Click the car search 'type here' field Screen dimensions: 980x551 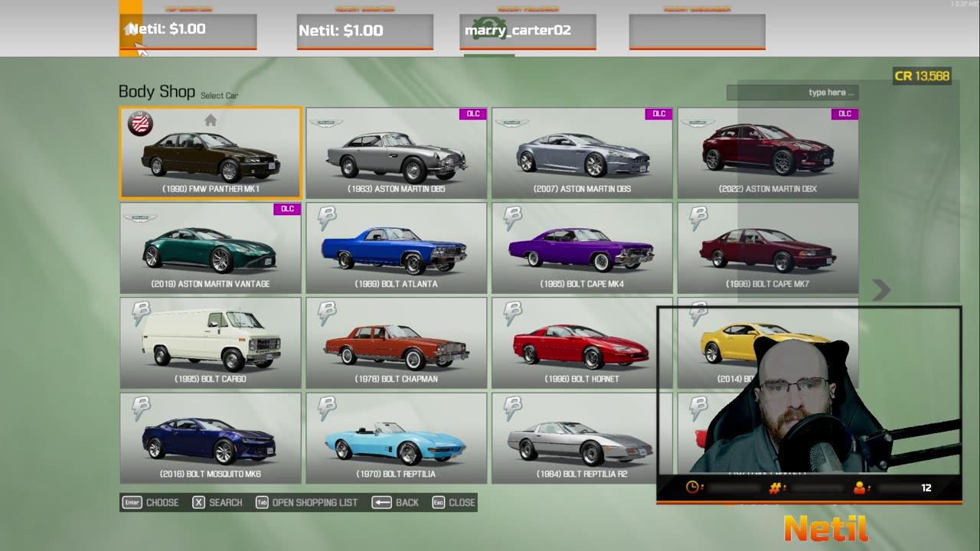click(792, 93)
